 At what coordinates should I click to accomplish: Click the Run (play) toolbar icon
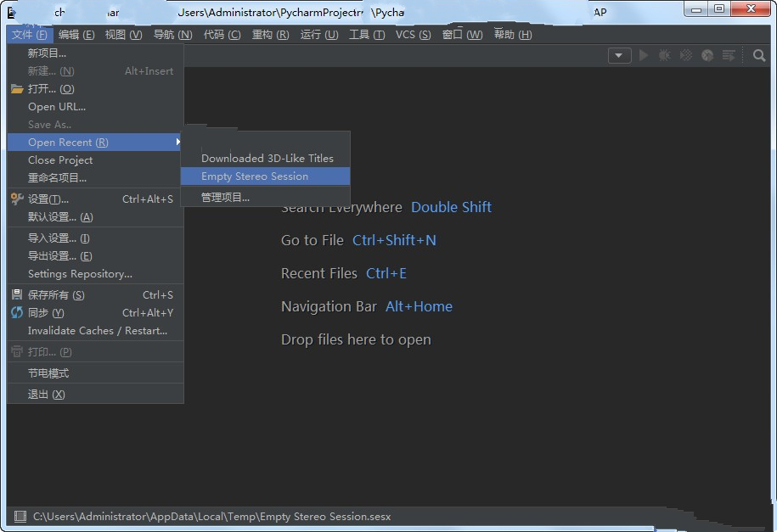643,55
